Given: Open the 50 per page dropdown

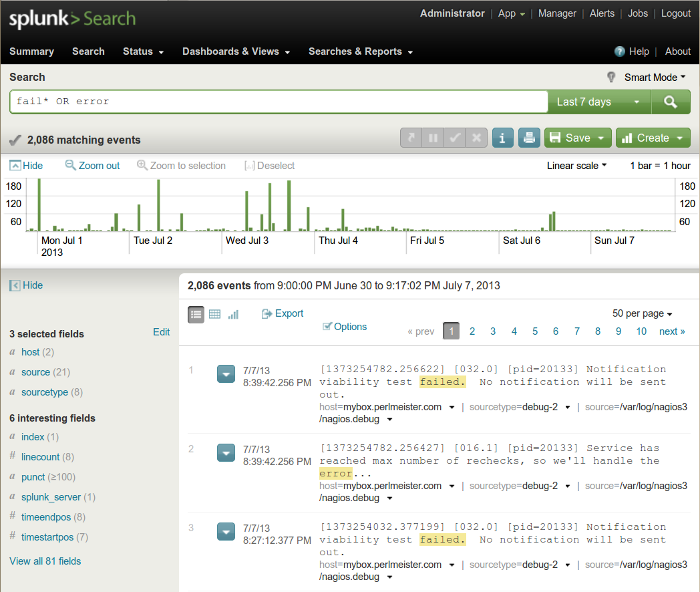Looking at the screenshot, I should [x=642, y=313].
